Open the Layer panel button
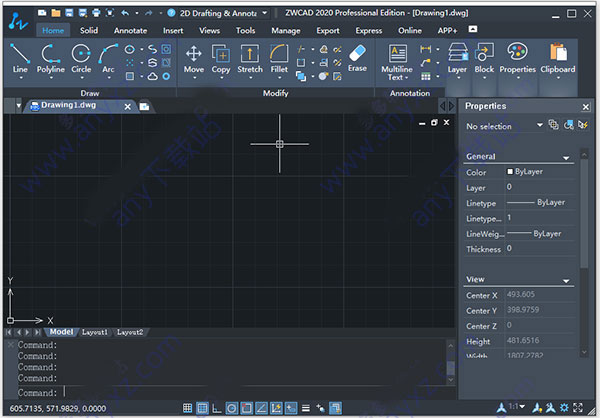The height and width of the screenshot is (418, 600). [457, 58]
